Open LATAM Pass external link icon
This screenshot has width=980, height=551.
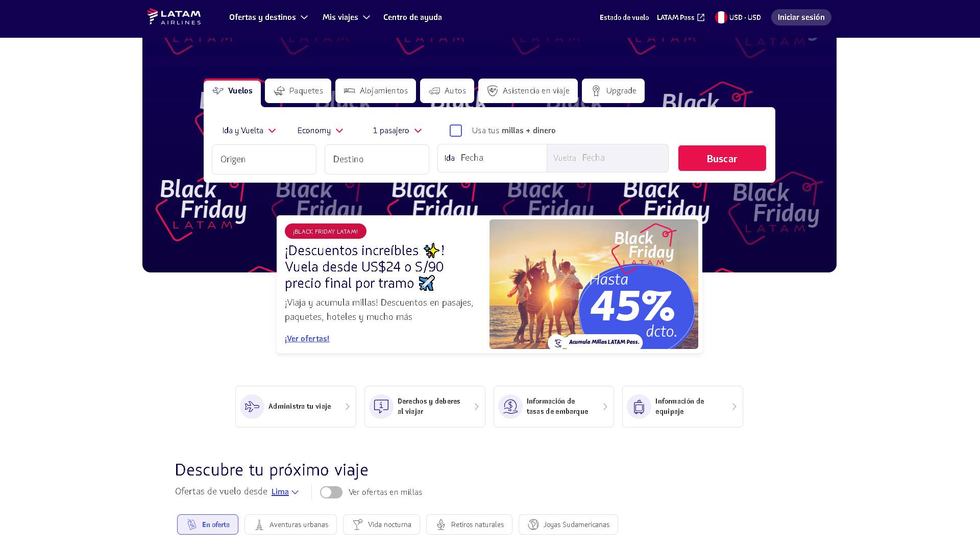coord(701,17)
